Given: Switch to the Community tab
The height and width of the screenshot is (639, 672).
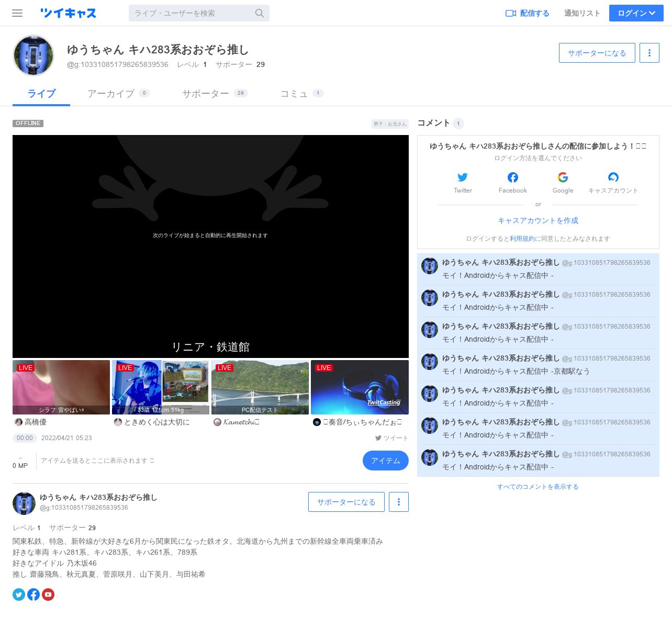Looking at the screenshot, I should tap(302, 94).
